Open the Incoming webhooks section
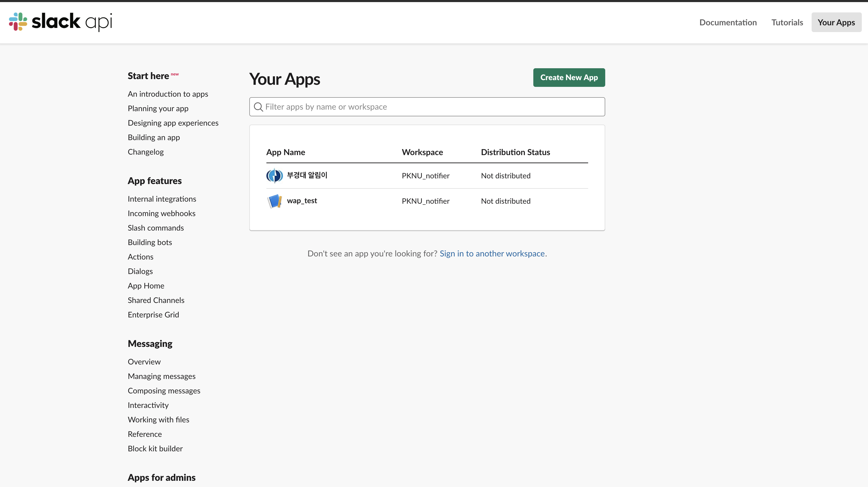This screenshot has width=868, height=487. 161,213
